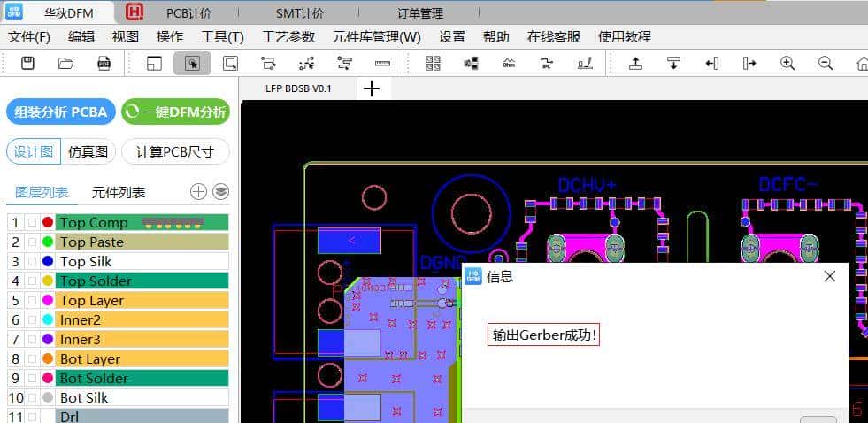Click the 组装分析 PCBA button
868x423 pixels.
(x=61, y=112)
